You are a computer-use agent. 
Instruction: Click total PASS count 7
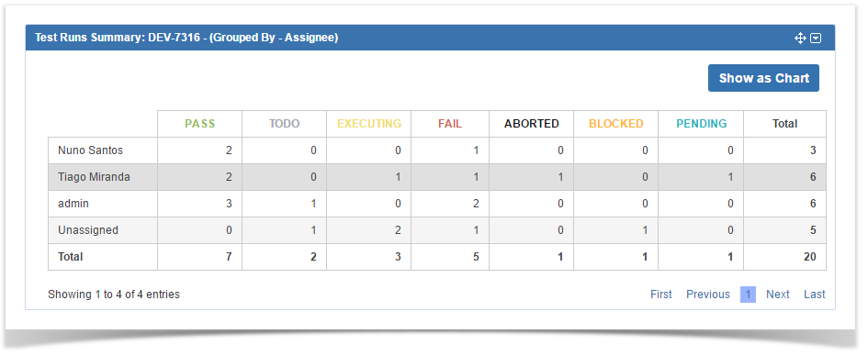[230, 257]
